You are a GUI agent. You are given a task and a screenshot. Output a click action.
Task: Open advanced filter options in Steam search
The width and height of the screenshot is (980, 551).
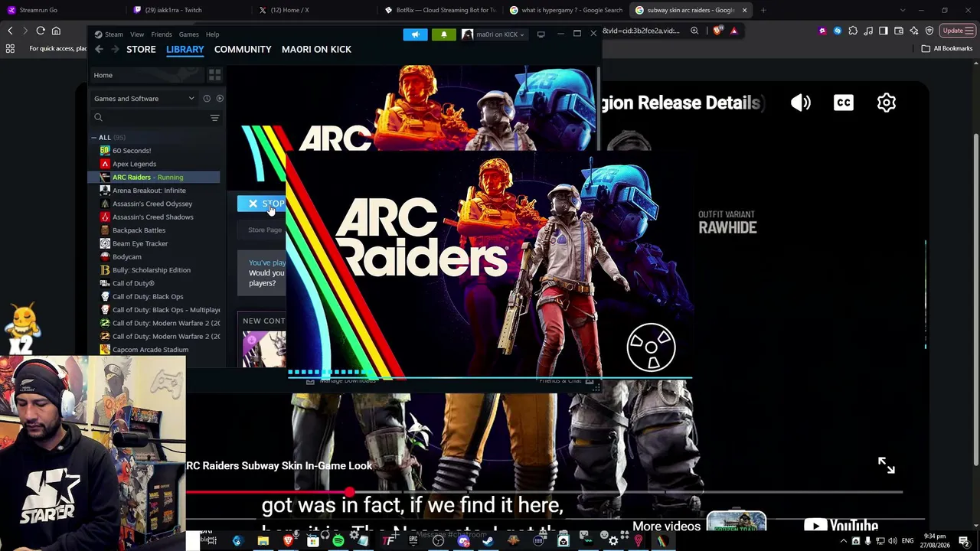click(x=214, y=118)
